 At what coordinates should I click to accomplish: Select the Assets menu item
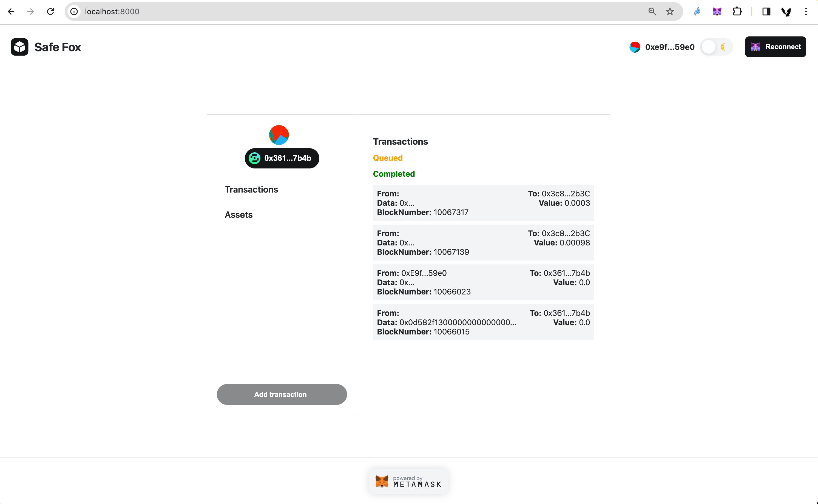[x=239, y=214]
